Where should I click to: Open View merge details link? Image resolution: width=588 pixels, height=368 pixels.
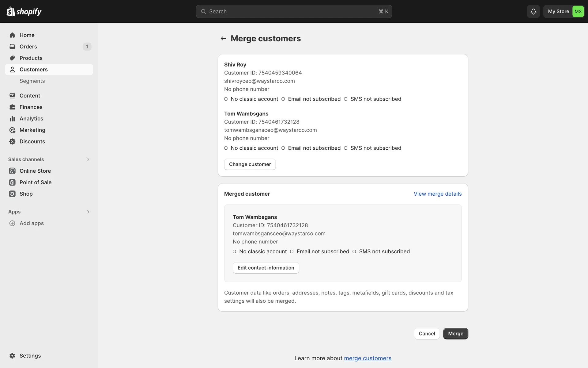click(x=437, y=194)
